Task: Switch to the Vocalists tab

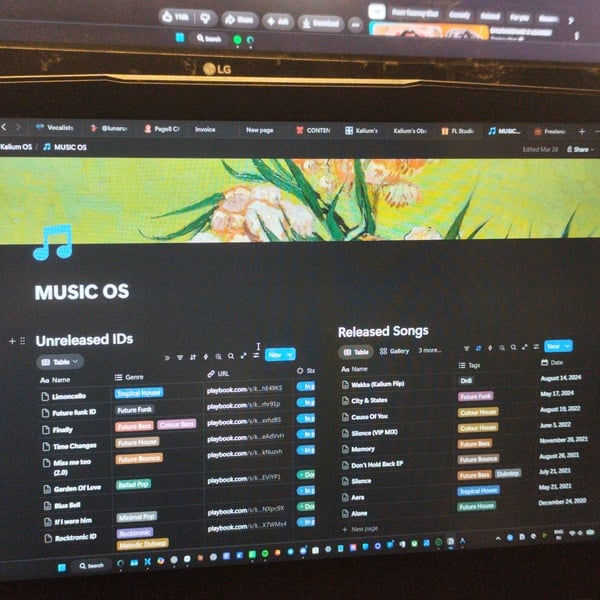Action: [54, 127]
